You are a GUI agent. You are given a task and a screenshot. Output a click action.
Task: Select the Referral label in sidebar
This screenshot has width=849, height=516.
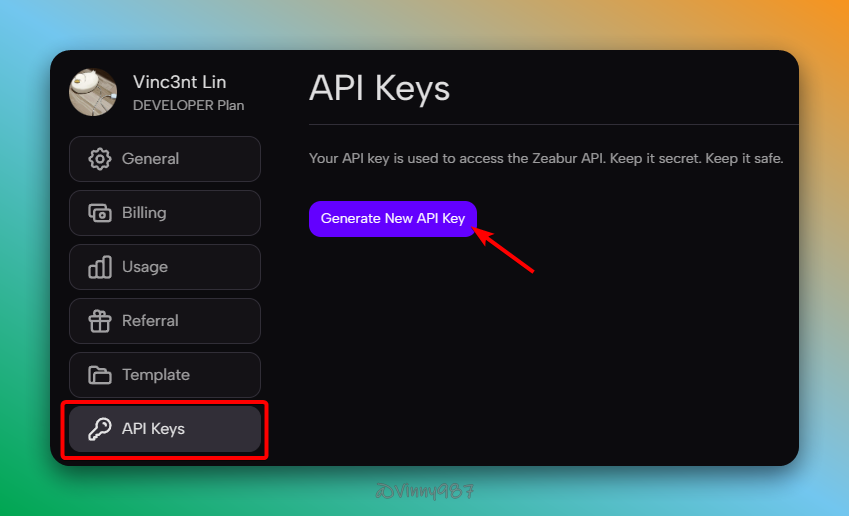click(150, 321)
